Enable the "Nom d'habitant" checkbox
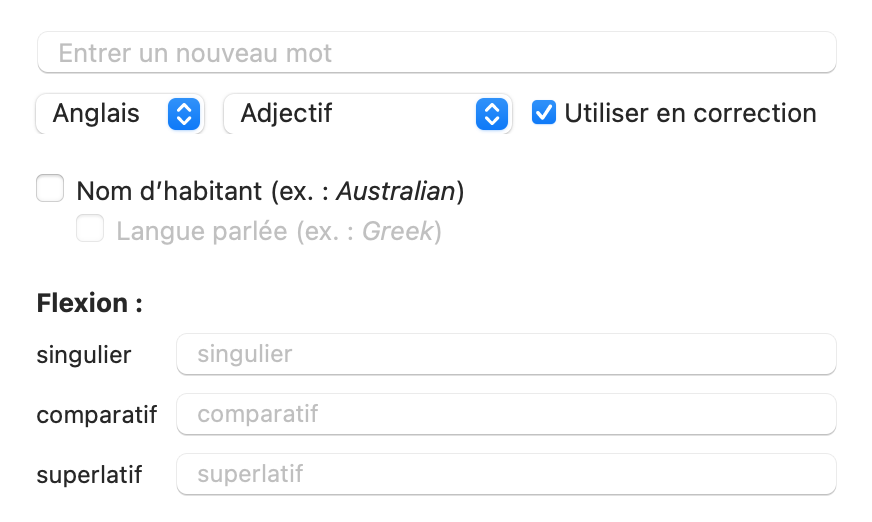Viewport: 872px width, 522px height. [50, 189]
